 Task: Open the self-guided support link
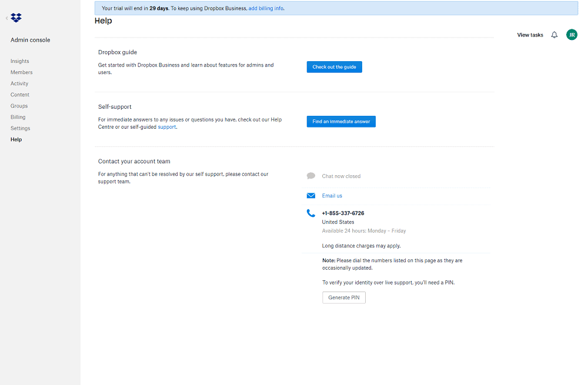tap(167, 127)
